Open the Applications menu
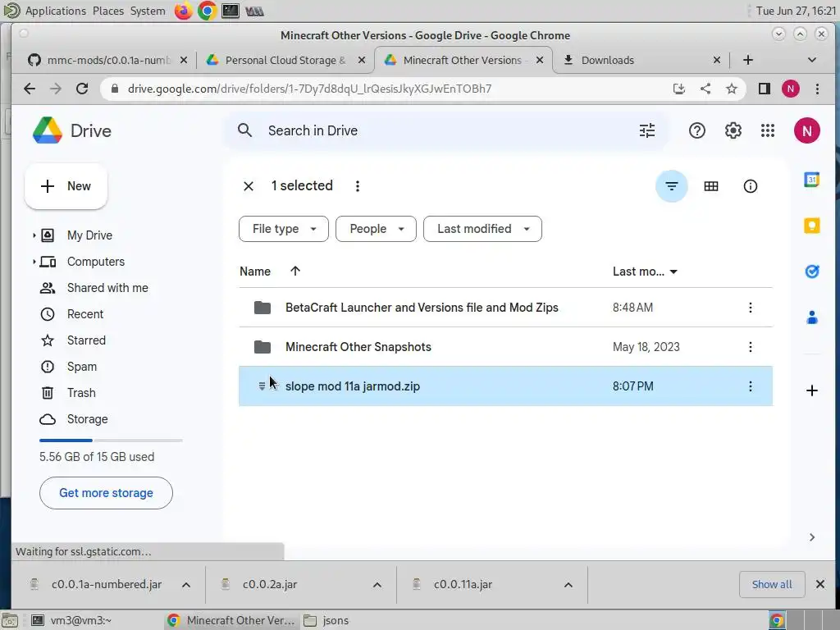This screenshot has width=840, height=630. (x=55, y=11)
